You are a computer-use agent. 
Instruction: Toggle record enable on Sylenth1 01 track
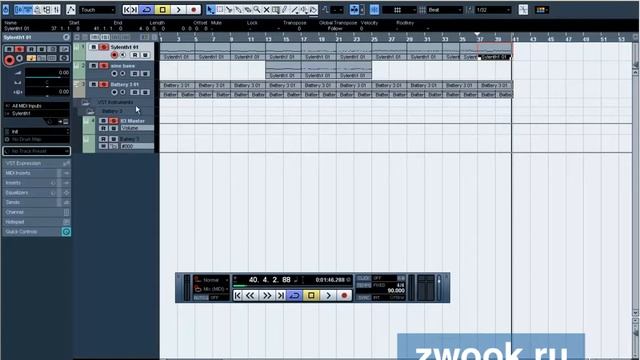point(114,55)
